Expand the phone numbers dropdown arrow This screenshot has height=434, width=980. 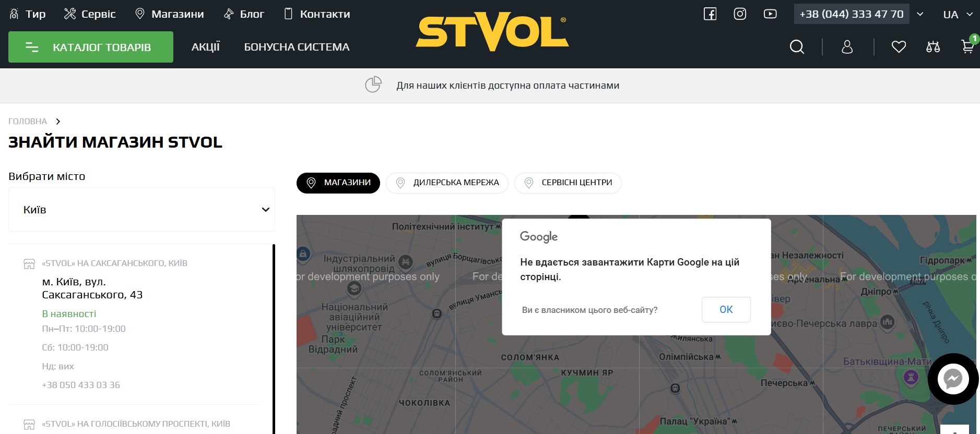920,14
